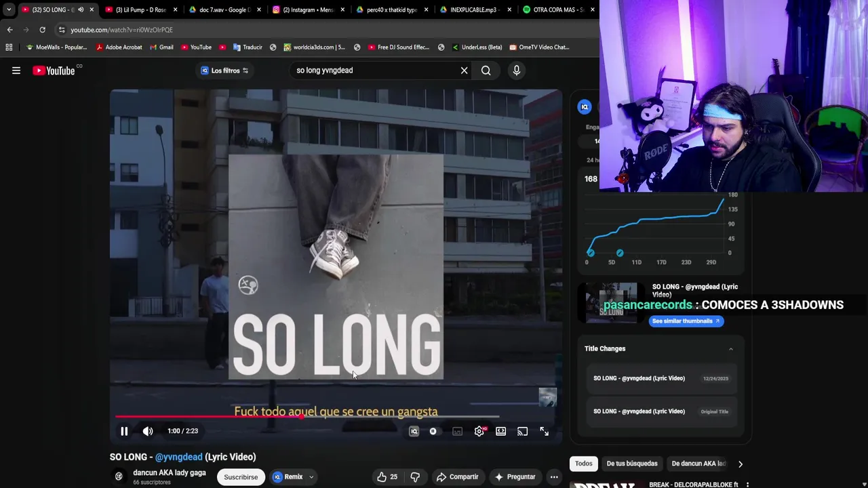Run search with magnifier button

click(486, 70)
